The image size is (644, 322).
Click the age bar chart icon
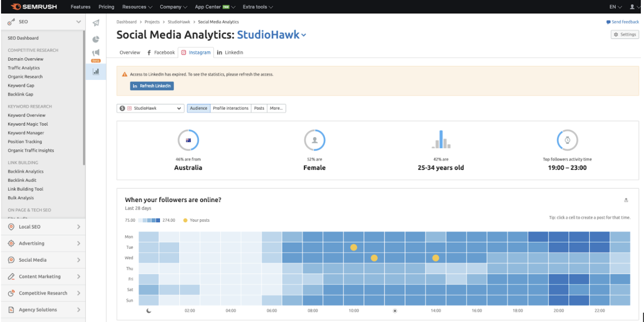click(x=441, y=139)
